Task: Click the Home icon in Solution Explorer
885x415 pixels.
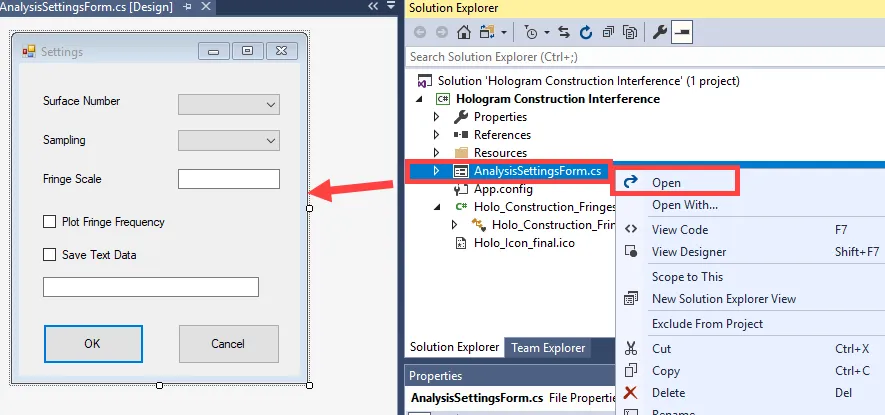Action: coord(465,32)
